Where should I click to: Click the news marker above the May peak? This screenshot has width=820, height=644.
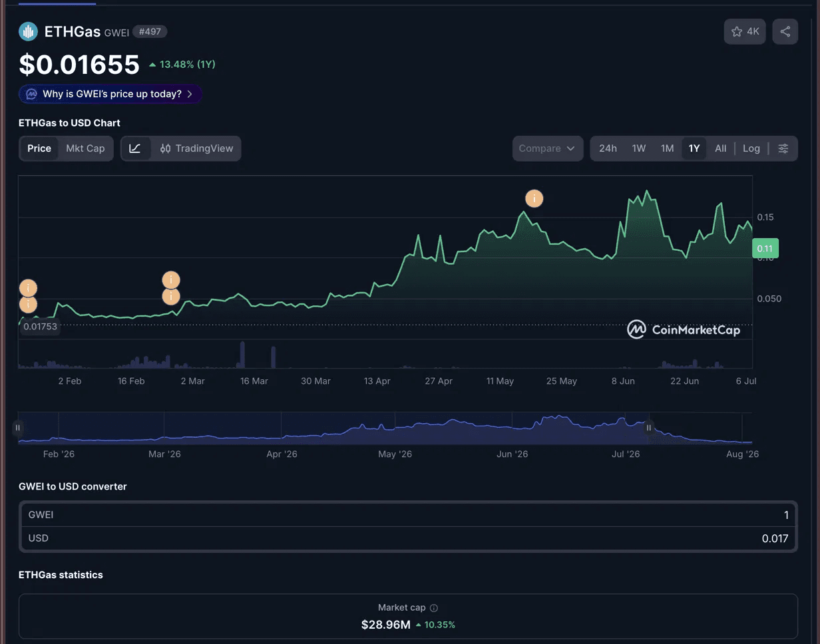point(534,198)
